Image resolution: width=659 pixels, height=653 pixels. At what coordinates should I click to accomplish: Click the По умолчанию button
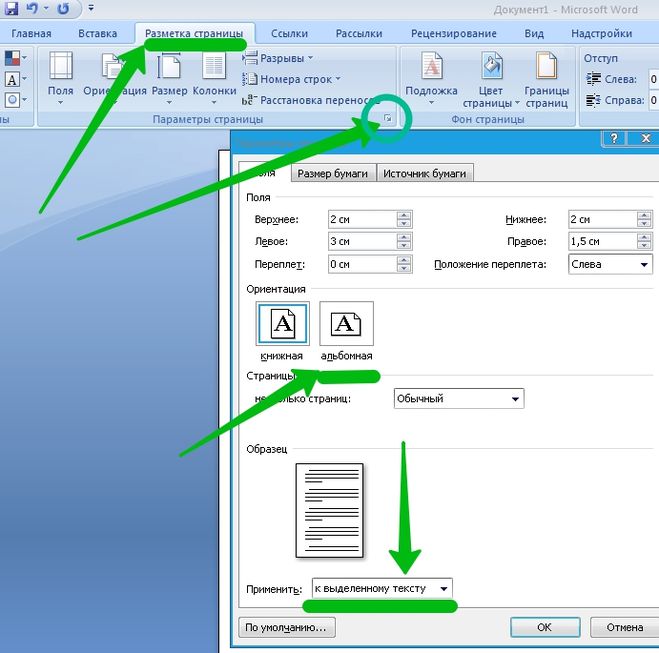(286, 627)
